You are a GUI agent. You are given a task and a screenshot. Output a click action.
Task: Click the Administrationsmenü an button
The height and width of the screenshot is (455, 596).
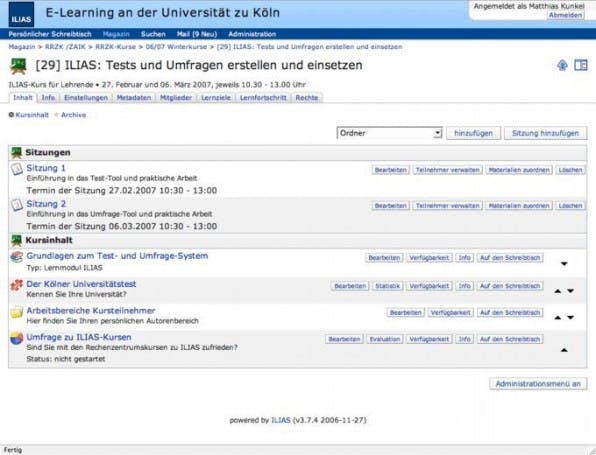538,384
